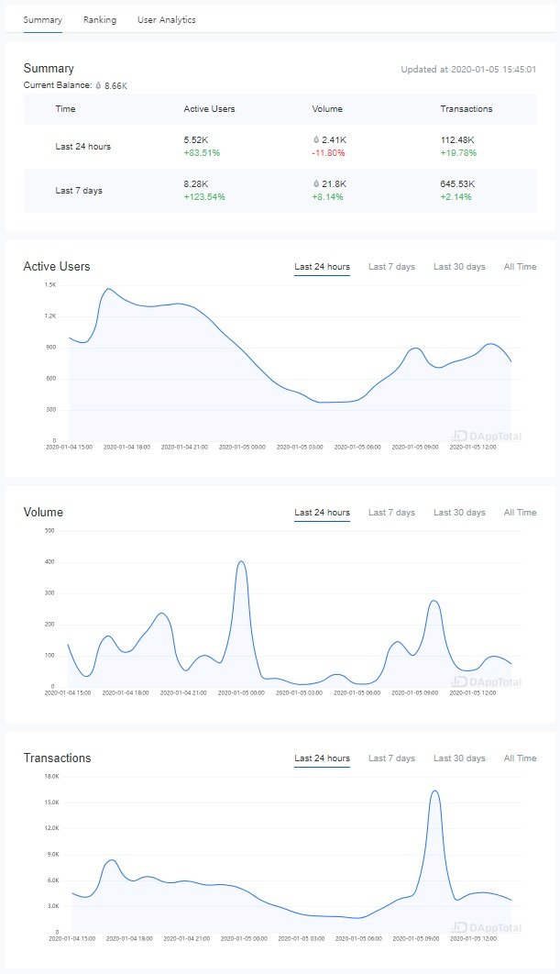The height and width of the screenshot is (974, 560).
Task: Show Transactions chart for Last 7 days
Action: [x=391, y=758]
